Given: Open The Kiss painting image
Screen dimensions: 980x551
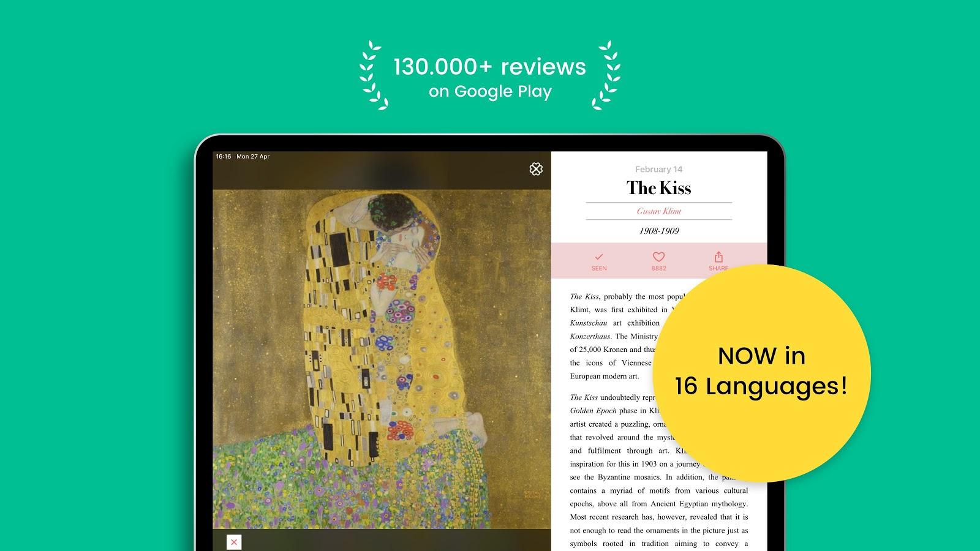Looking at the screenshot, I should [x=382, y=359].
